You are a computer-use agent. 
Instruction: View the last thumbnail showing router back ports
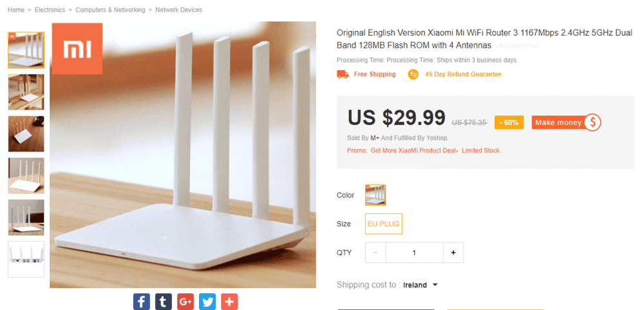coord(26,259)
